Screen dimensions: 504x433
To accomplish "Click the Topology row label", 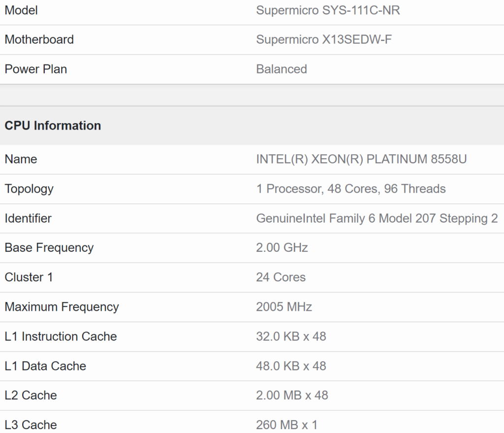I will pyautogui.click(x=29, y=189).
